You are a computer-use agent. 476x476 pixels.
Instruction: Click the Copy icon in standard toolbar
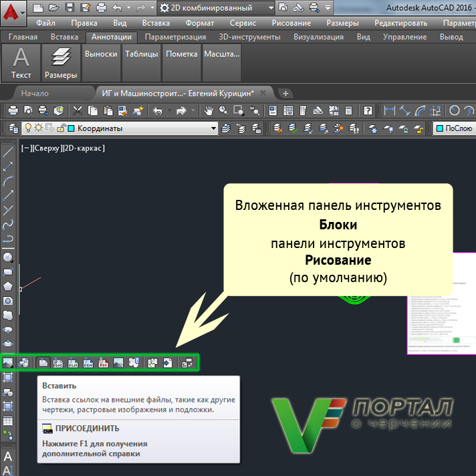pyautogui.click(x=92, y=111)
